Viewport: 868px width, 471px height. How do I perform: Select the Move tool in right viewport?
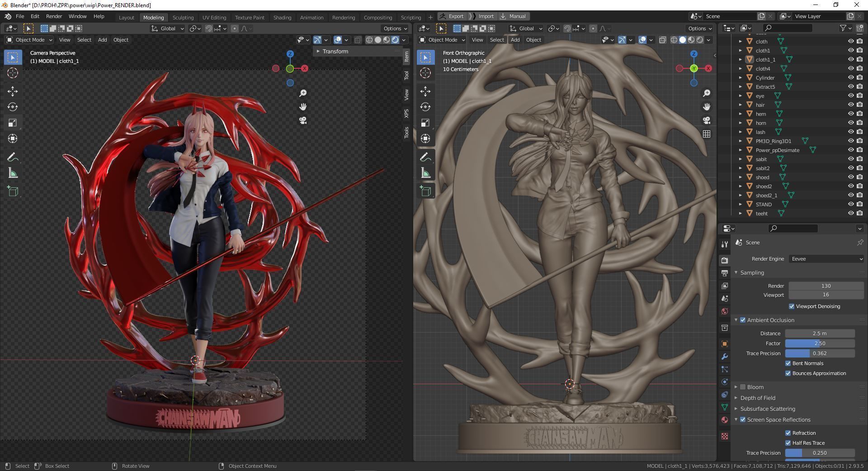click(x=425, y=91)
